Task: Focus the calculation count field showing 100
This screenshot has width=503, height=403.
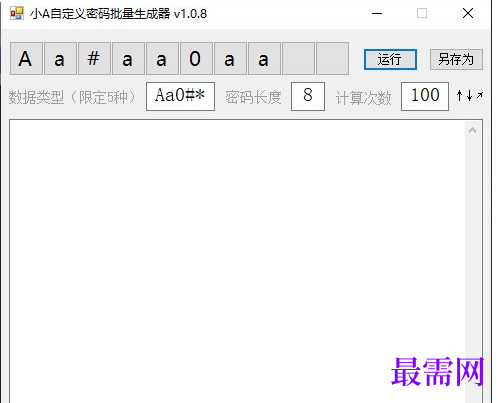Action: click(x=425, y=96)
